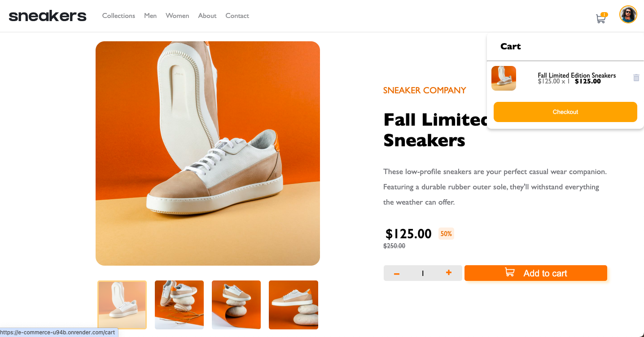Select the first sneaker sole thumbnail

click(x=122, y=305)
